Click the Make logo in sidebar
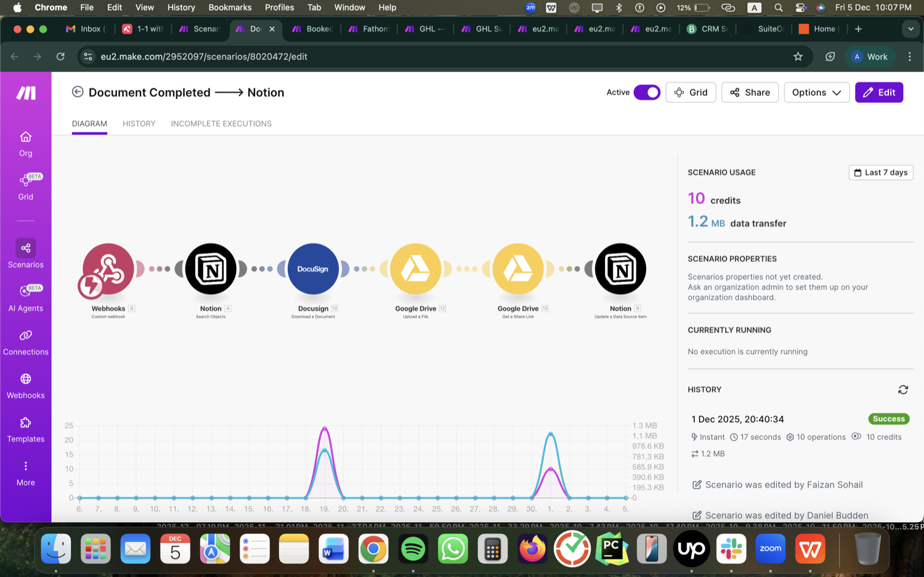This screenshot has height=577, width=924. pos(26,93)
